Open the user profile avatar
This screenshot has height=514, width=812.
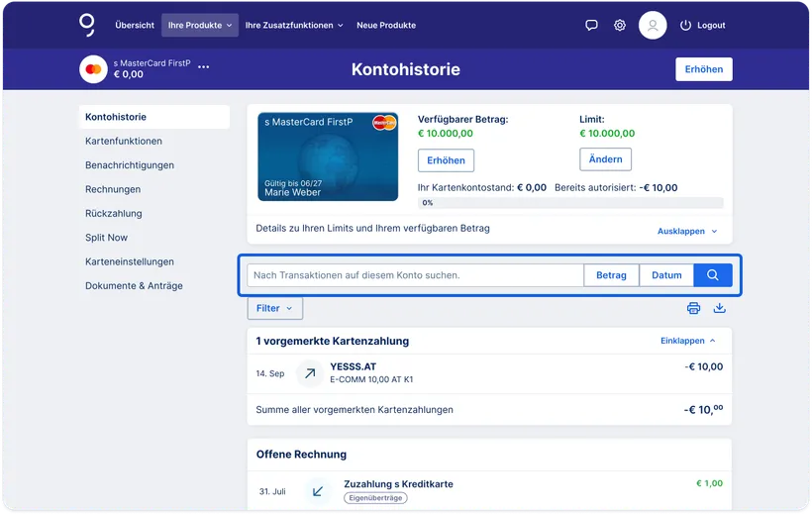pyautogui.click(x=653, y=25)
